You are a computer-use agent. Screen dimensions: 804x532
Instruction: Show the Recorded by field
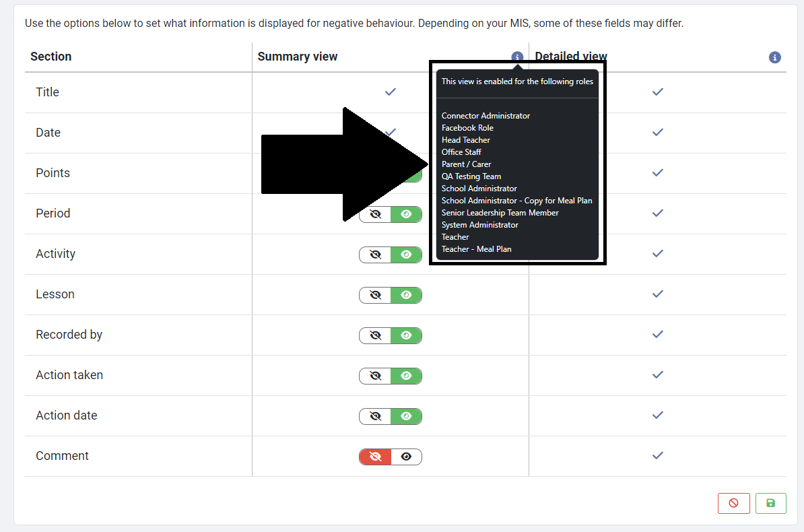(x=406, y=335)
